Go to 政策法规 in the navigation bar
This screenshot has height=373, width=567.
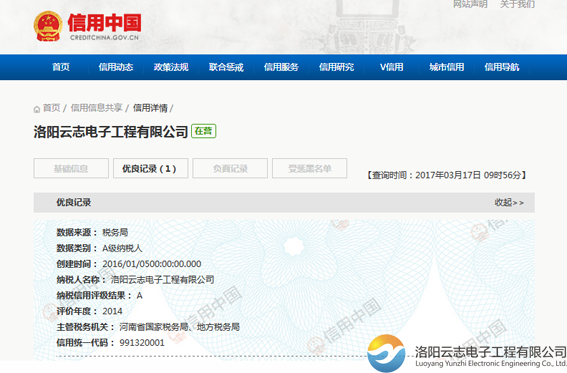coord(171,67)
